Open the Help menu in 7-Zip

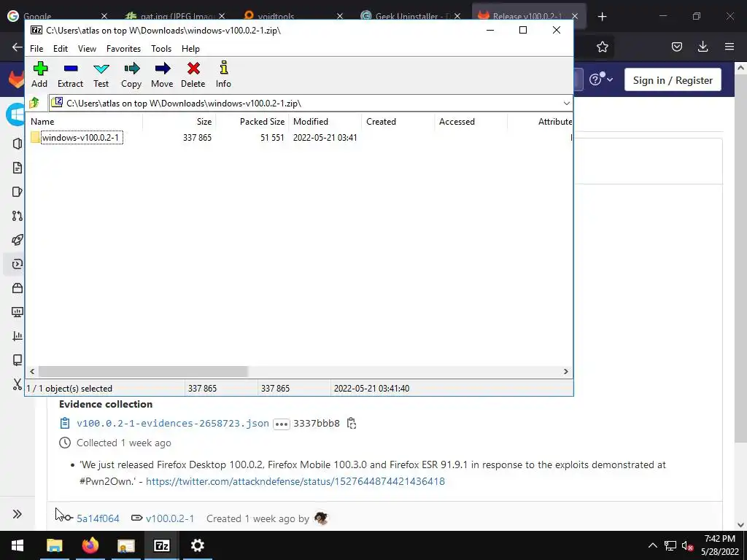pos(190,49)
